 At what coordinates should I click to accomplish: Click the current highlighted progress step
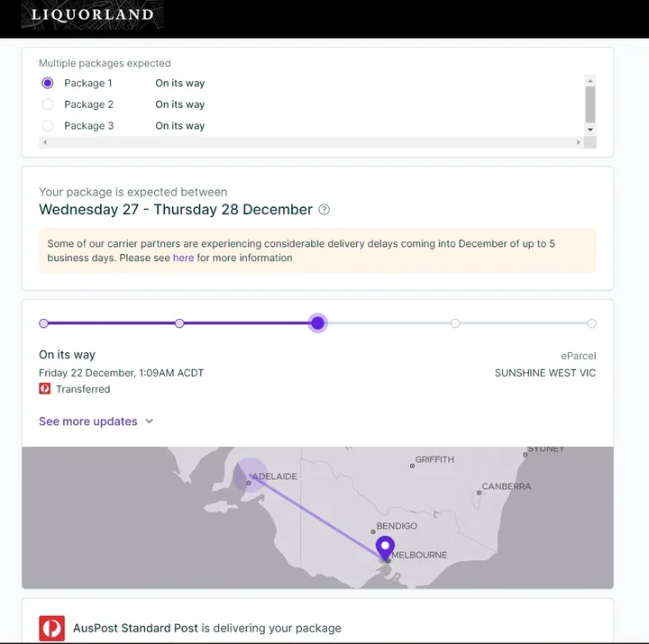click(318, 323)
